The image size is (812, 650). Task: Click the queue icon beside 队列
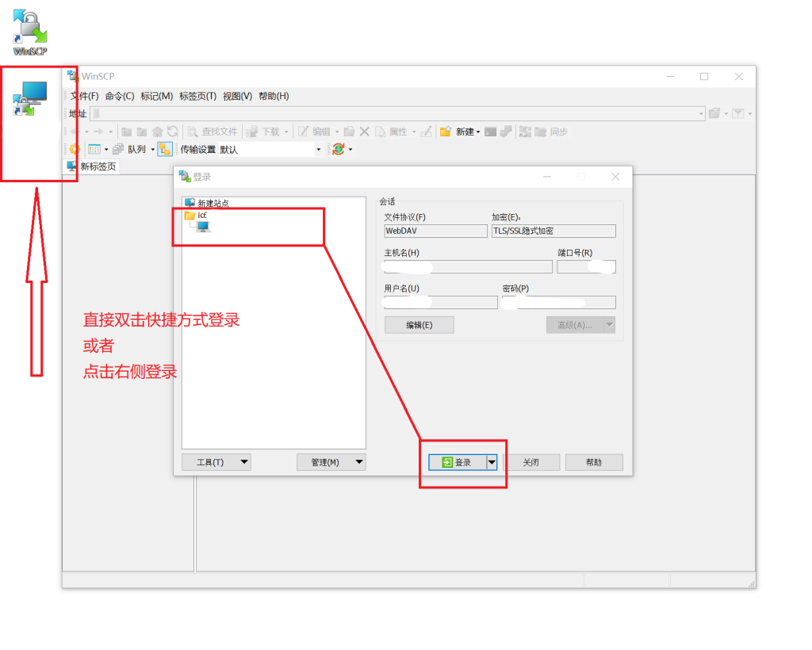[x=118, y=149]
